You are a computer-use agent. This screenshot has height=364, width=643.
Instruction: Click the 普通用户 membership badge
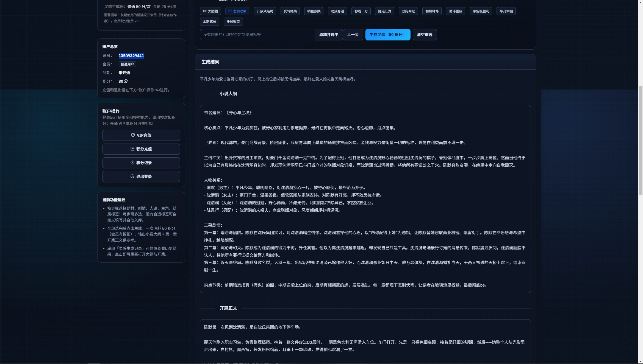(x=127, y=64)
